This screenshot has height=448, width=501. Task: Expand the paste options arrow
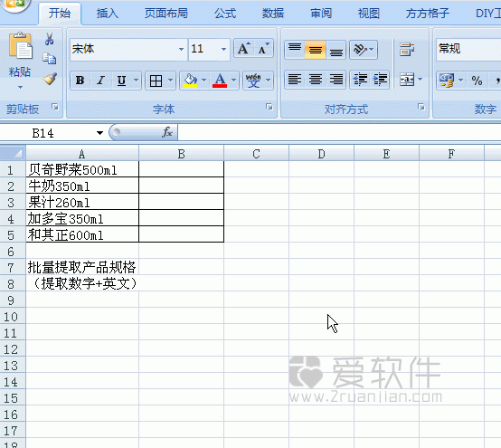[x=20, y=87]
